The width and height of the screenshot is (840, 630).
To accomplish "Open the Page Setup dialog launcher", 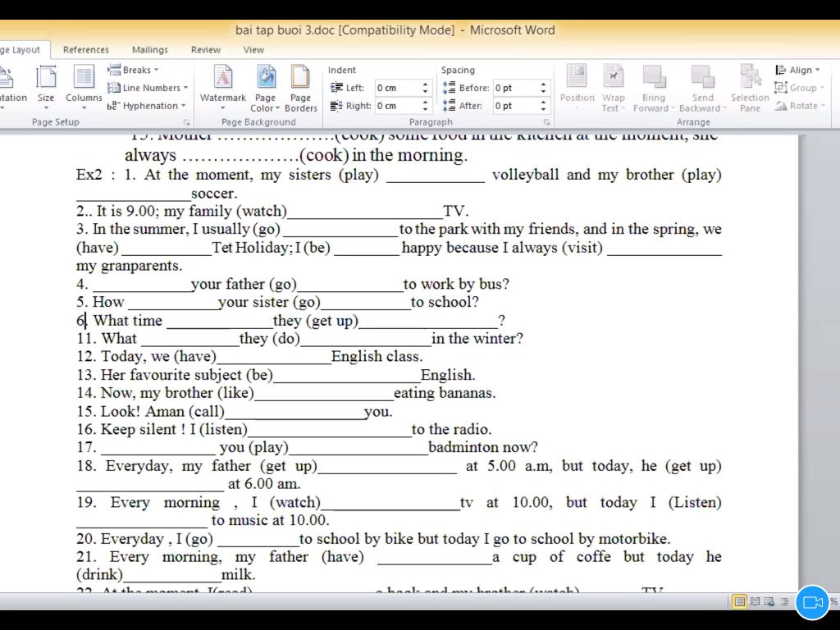I will pos(186,122).
